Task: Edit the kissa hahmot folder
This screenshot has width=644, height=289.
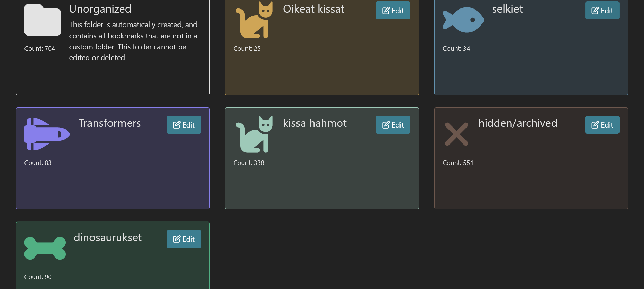Action: (393, 125)
